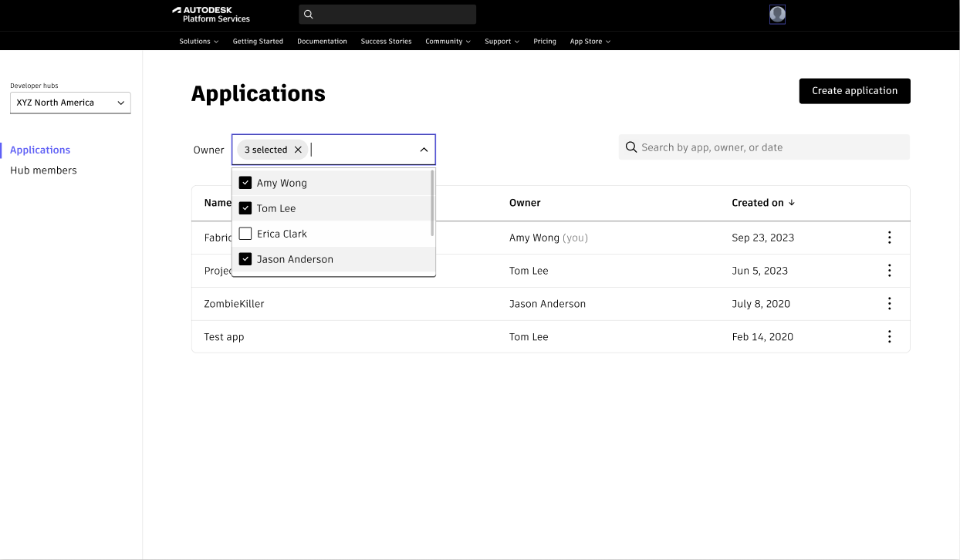The width and height of the screenshot is (960, 560).
Task: Click the Autodesk Platform Services logo
Action: (x=211, y=14)
